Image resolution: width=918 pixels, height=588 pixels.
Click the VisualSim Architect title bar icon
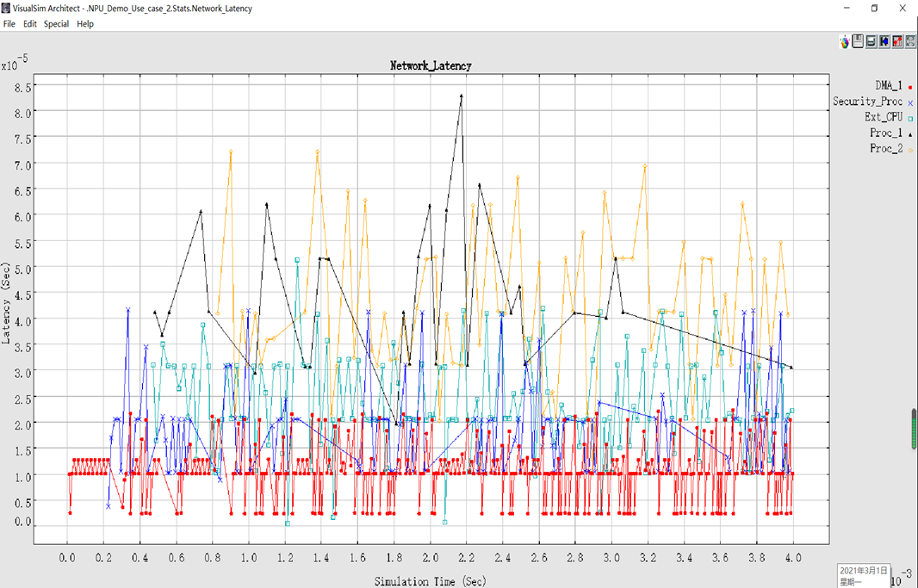6,8
